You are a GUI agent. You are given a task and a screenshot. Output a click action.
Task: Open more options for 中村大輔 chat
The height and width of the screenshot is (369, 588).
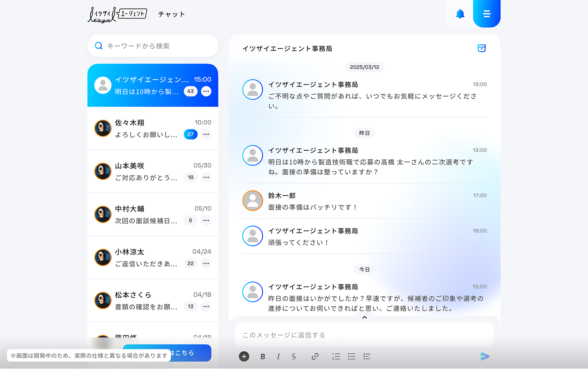(x=206, y=220)
